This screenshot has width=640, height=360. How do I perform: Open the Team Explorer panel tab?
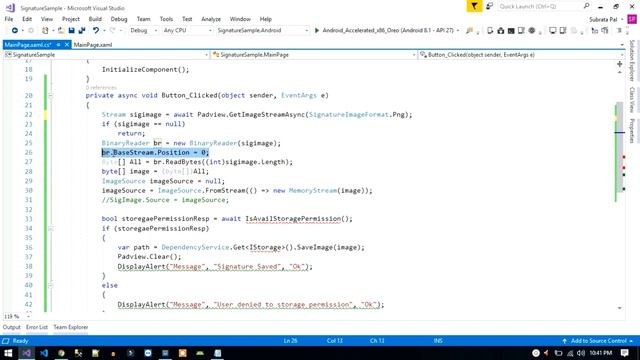71,327
